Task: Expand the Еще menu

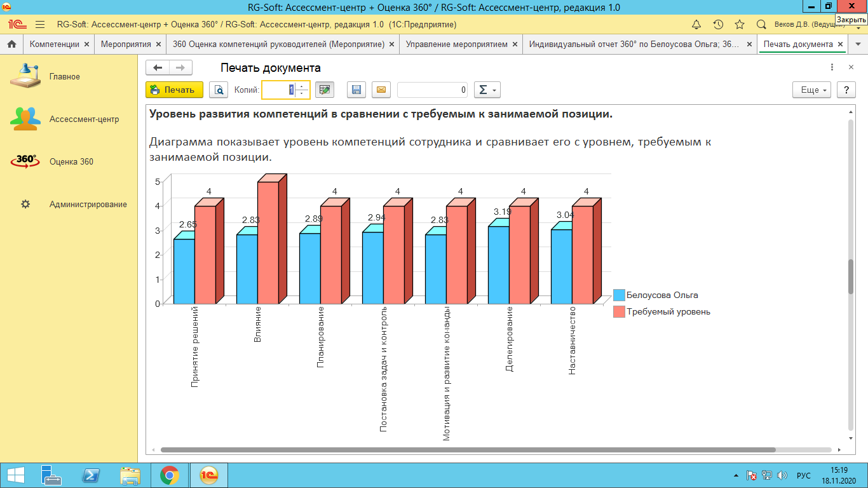Action: click(812, 90)
